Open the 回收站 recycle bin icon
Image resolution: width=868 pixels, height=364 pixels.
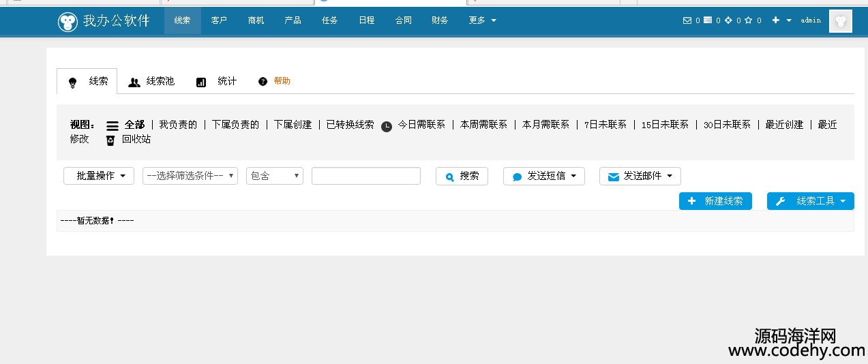click(110, 140)
